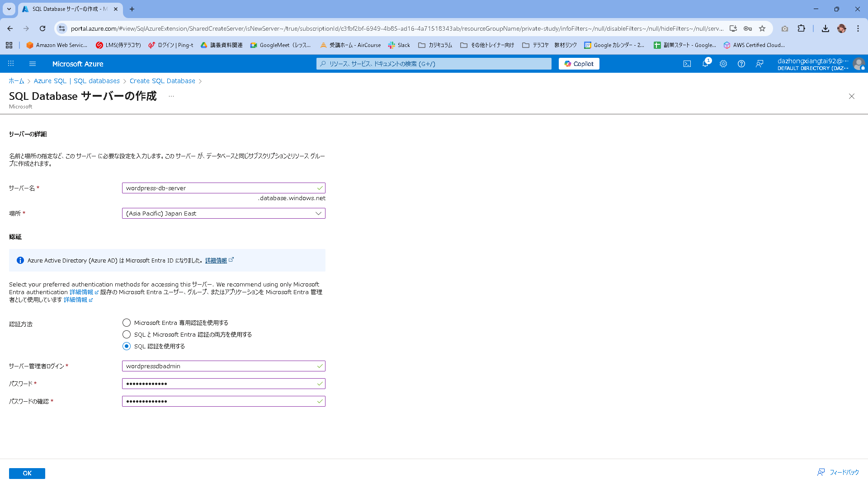
Task: Click the server name input field
Action: click(x=219, y=188)
